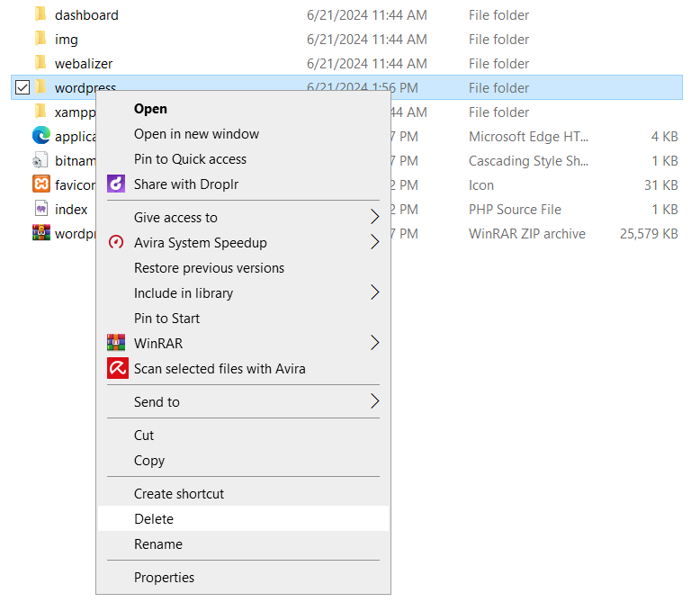Screen dimensions: 700x611
Task: Select Share with Droplr
Action: (243, 184)
